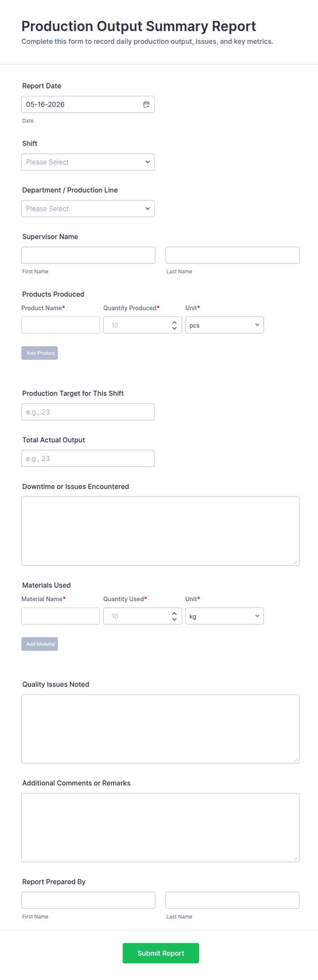This screenshot has width=318, height=980.
Task: Click the resize handle of Additional Comments textarea
Action: (295, 858)
